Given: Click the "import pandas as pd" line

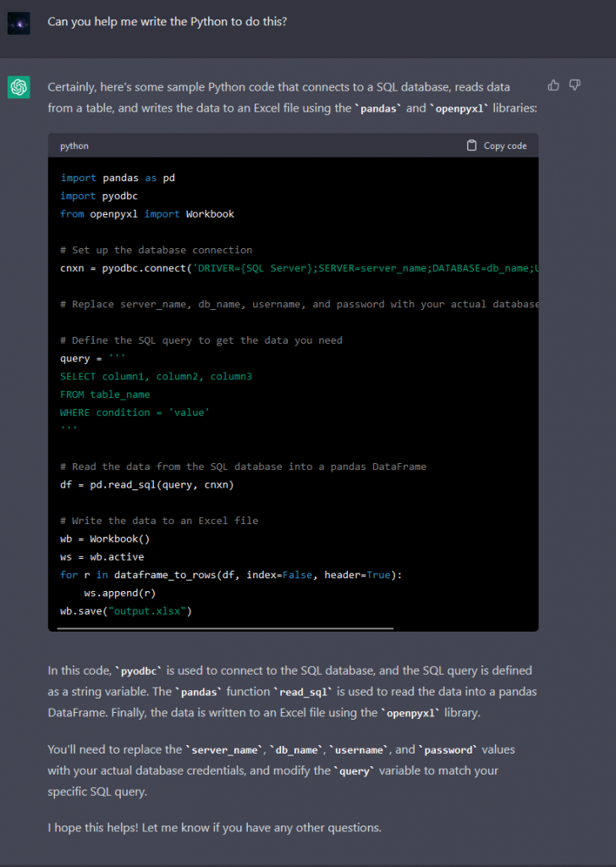Looking at the screenshot, I should (118, 178).
